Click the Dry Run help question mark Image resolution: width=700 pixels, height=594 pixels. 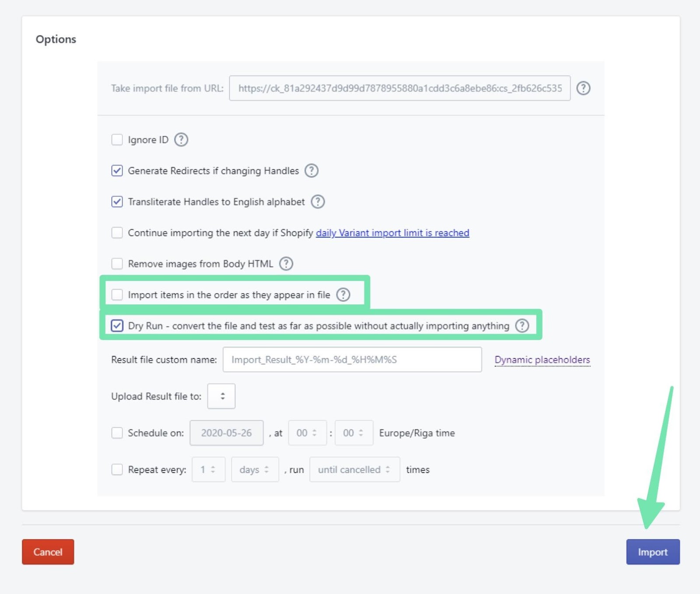pyautogui.click(x=521, y=326)
